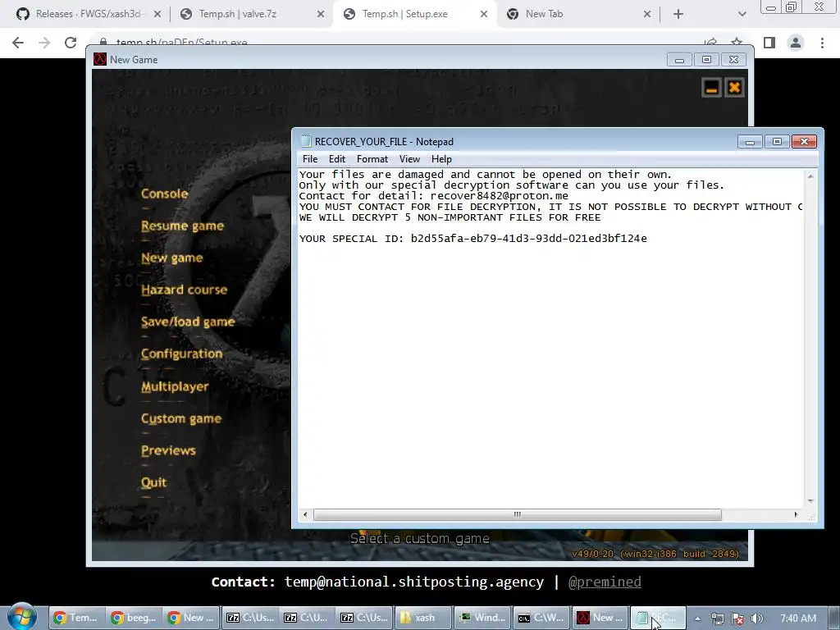Open Chrome three-dot menu

(822, 43)
